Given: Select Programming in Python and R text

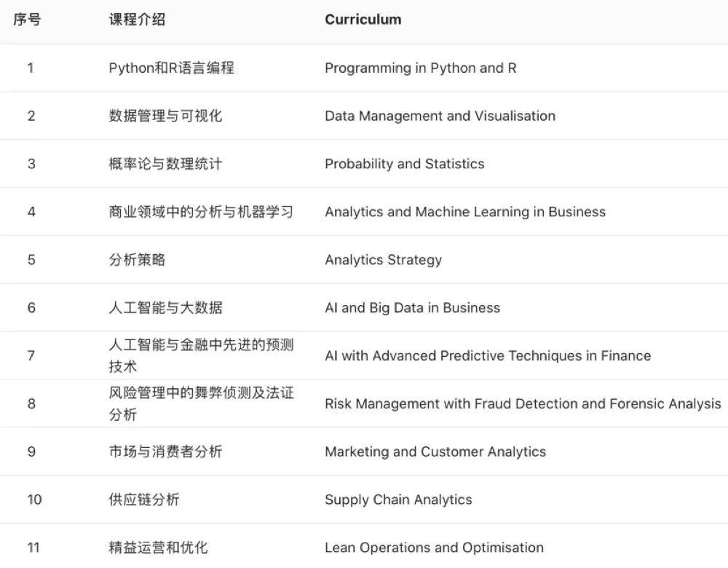Looking at the screenshot, I should [421, 68].
